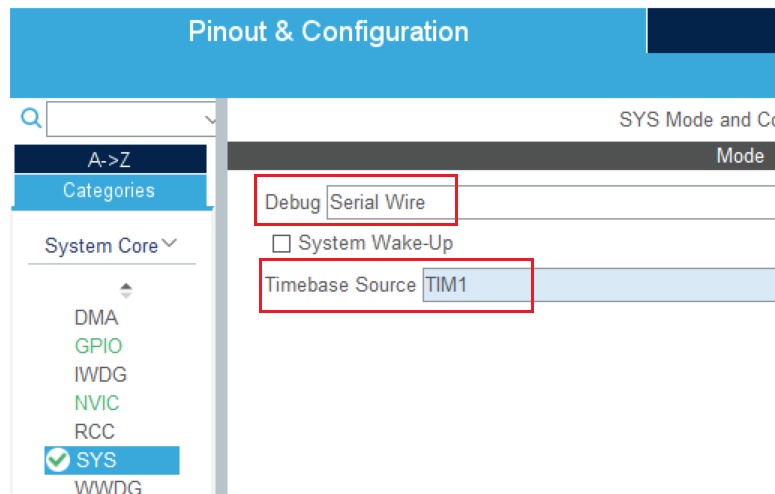Switch to the A->Z tab
Viewport: 775px width, 494px height.
108,159
